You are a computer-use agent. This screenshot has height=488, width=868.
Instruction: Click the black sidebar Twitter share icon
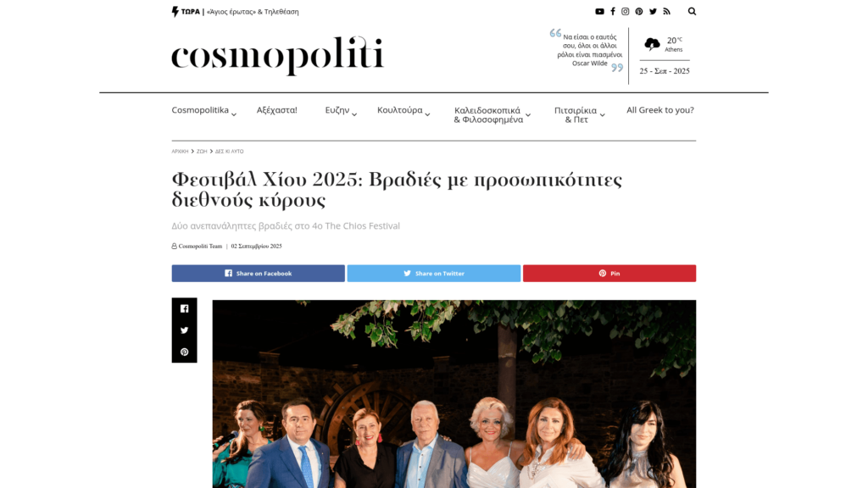(x=184, y=330)
